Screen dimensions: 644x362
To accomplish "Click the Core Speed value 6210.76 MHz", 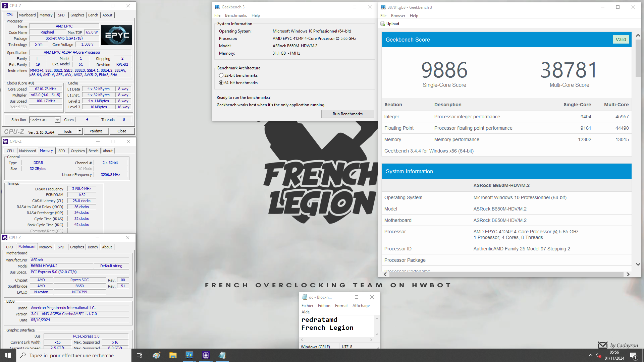I will click(46, 89).
